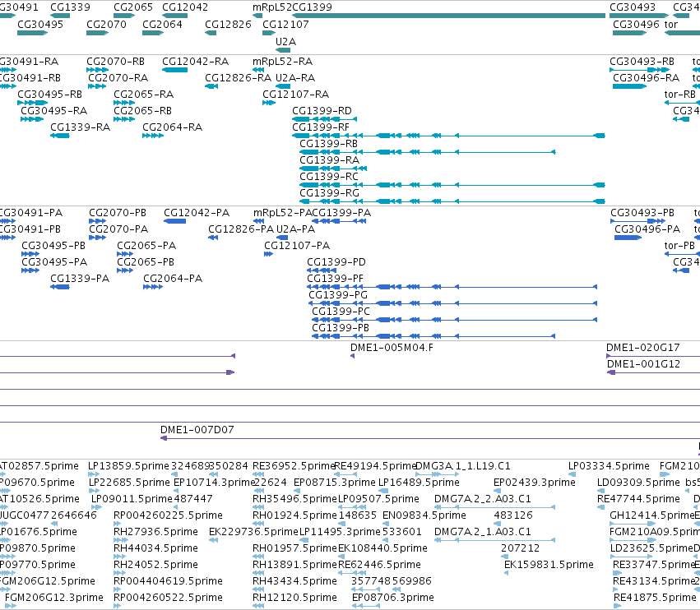Open the CG1399-RC transcript label
The height and width of the screenshot is (610, 700).
(329, 177)
